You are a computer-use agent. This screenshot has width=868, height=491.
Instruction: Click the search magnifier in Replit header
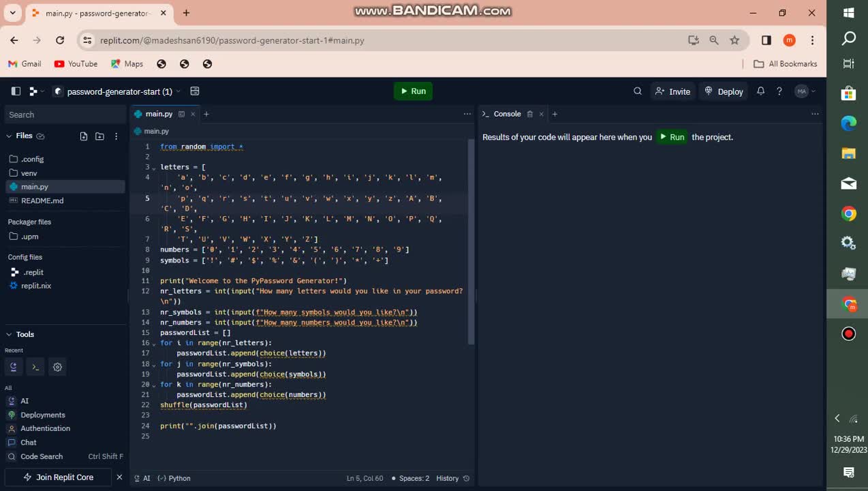point(638,91)
